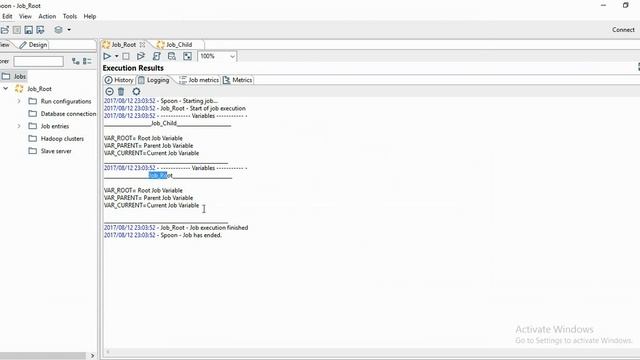
Task: Click the highlighted 'Job_Root' text in log
Action: click(x=160, y=176)
